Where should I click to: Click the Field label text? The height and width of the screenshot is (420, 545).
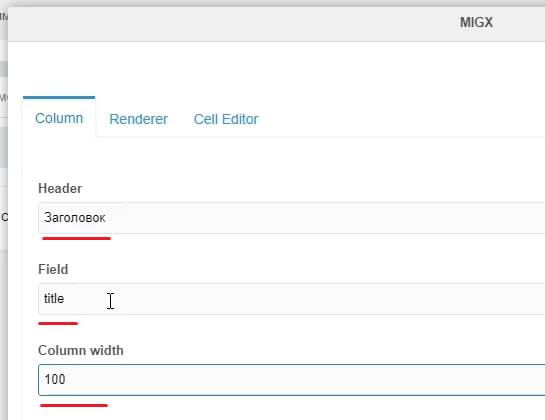point(53,269)
